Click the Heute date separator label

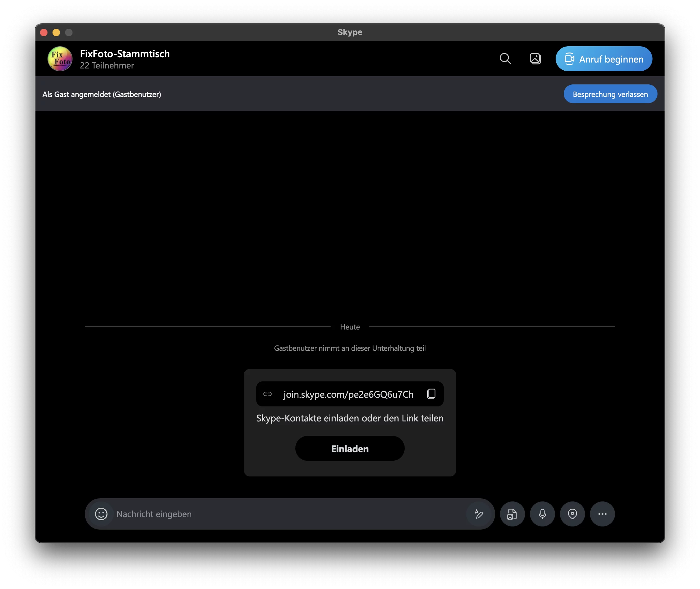350,327
